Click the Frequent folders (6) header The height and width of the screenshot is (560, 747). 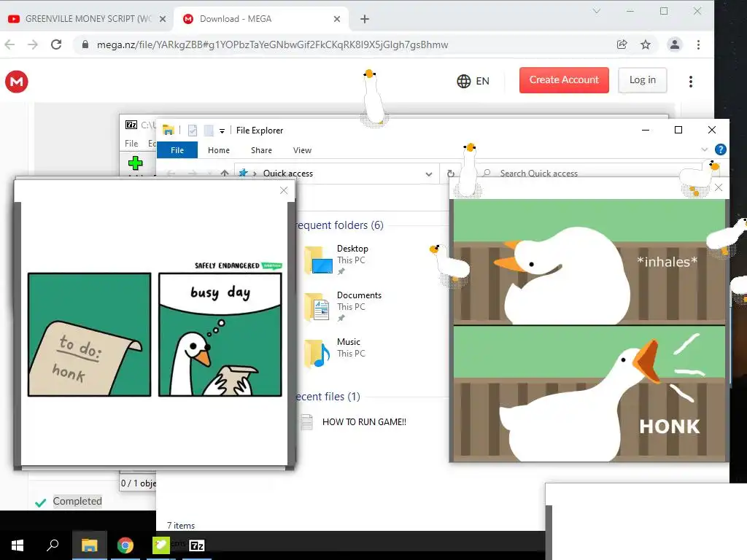click(339, 225)
